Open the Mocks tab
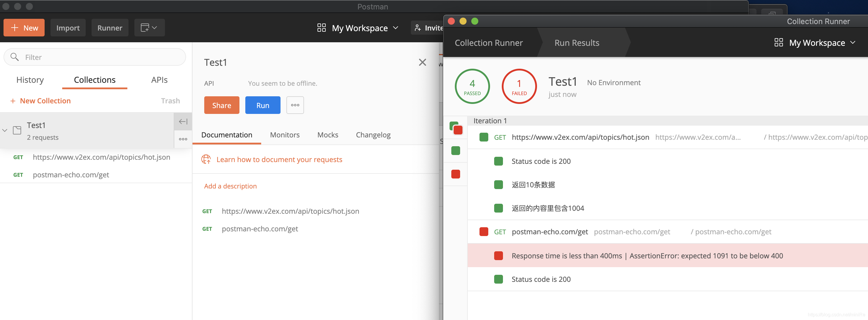This screenshot has width=868, height=320. coord(327,135)
